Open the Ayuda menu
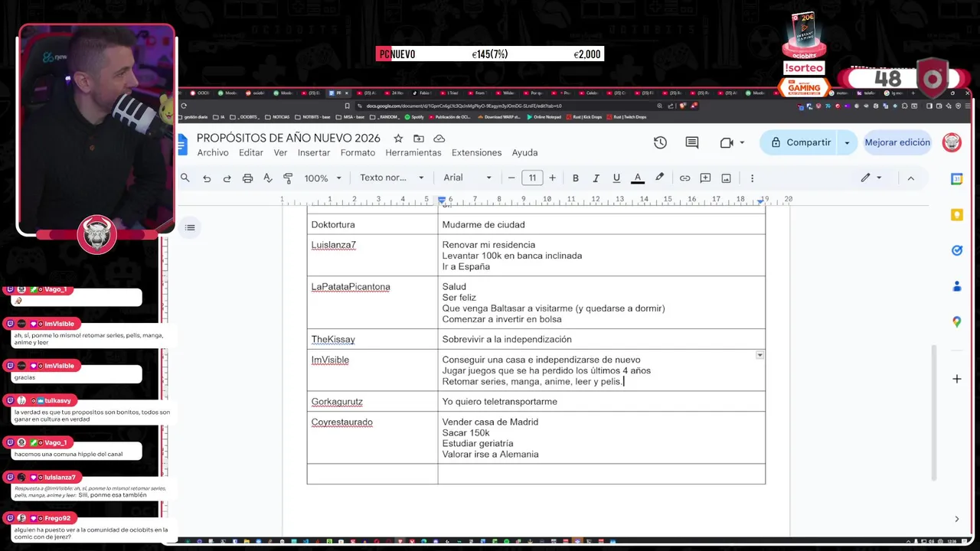Screen dimensions: 980x551 click(x=524, y=153)
